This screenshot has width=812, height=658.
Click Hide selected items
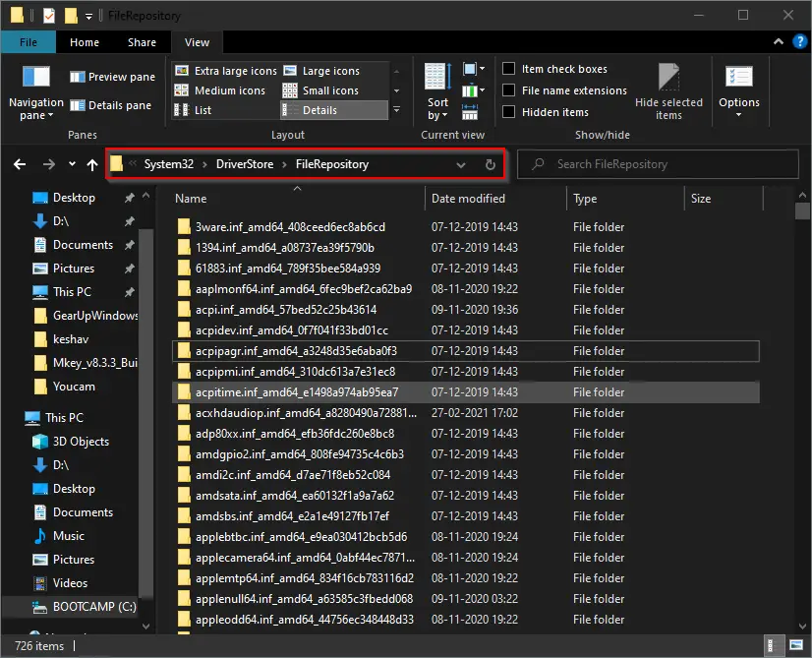(x=668, y=92)
